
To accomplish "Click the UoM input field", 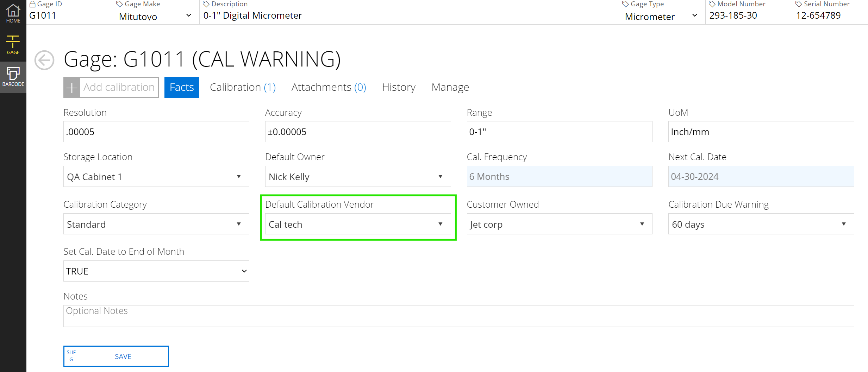I will [761, 132].
